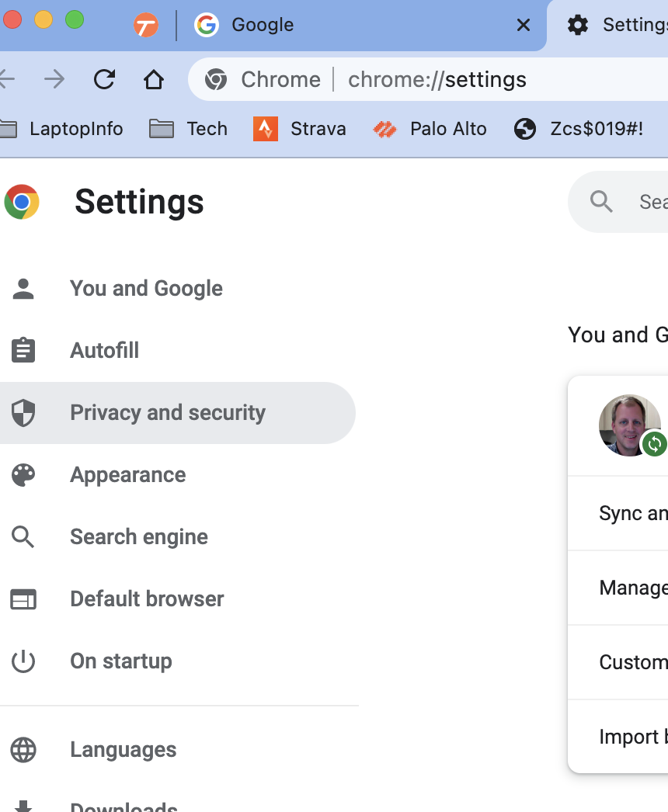Image resolution: width=668 pixels, height=812 pixels.
Task: Open the Autofill section
Action: pyautogui.click(x=178, y=351)
